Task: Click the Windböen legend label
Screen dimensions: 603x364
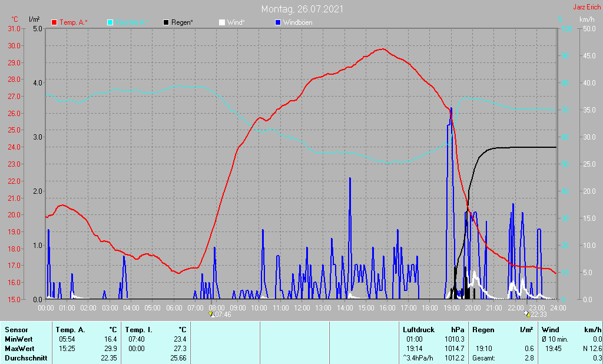Action: [x=297, y=22]
